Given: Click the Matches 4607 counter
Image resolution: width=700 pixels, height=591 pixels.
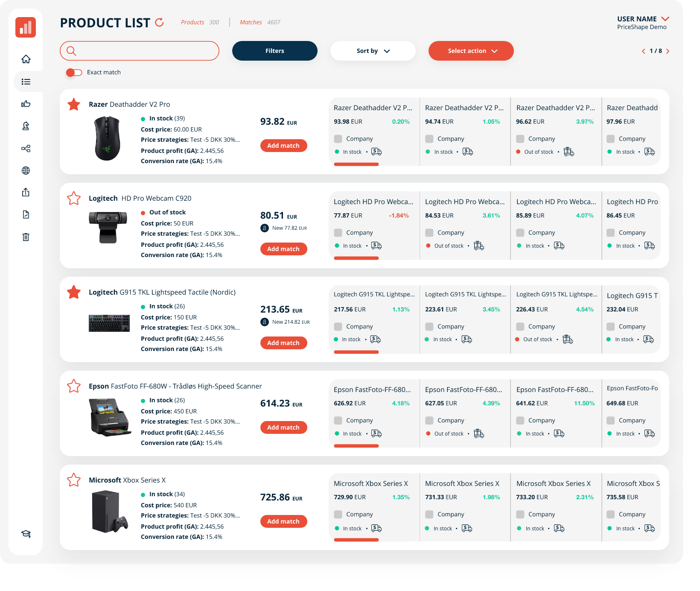Looking at the screenshot, I should [260, 22].
